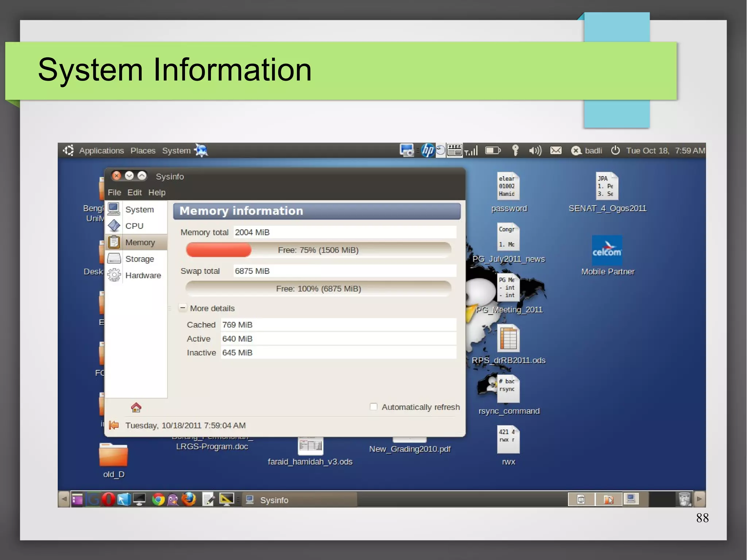Open the volume speaker icon in panel
Viewport: 747px width, 560px height.
(535, 150)
